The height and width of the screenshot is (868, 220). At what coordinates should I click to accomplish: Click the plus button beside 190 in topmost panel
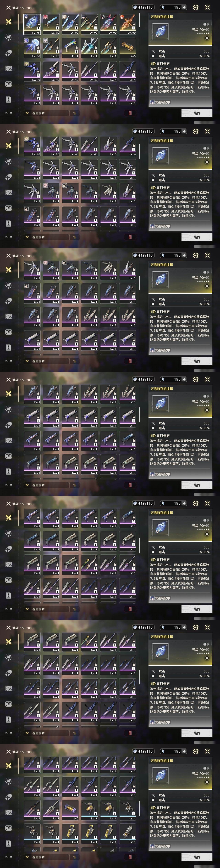[184, 7]
